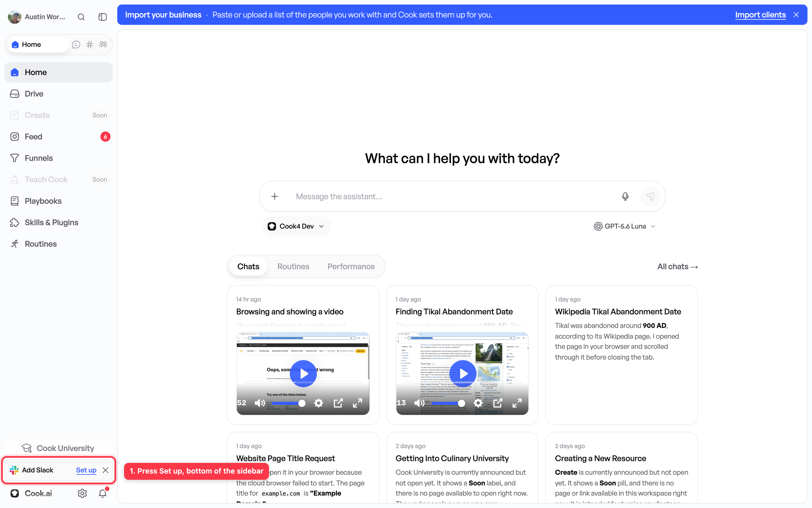This screenshot has height=508, width=812.
Task: Open the GPT-5.6 Luna model dropdown
Action: pyautogui.click(x=625, y=226)
